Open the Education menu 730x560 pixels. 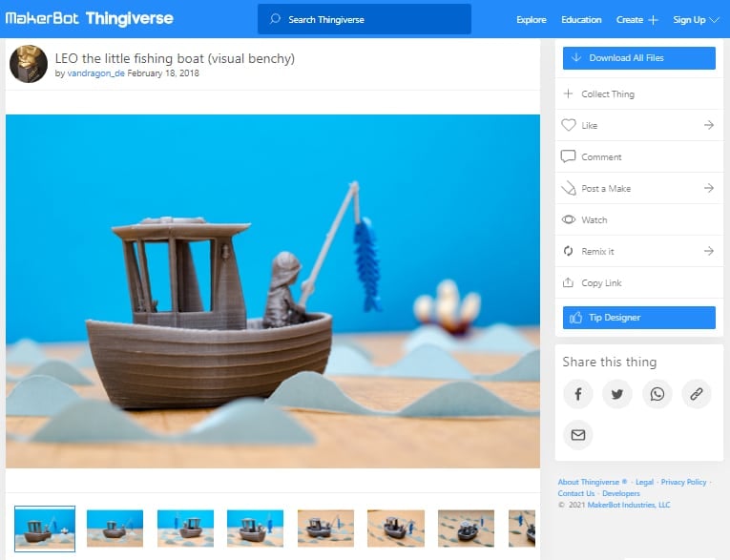pos(581,19)
